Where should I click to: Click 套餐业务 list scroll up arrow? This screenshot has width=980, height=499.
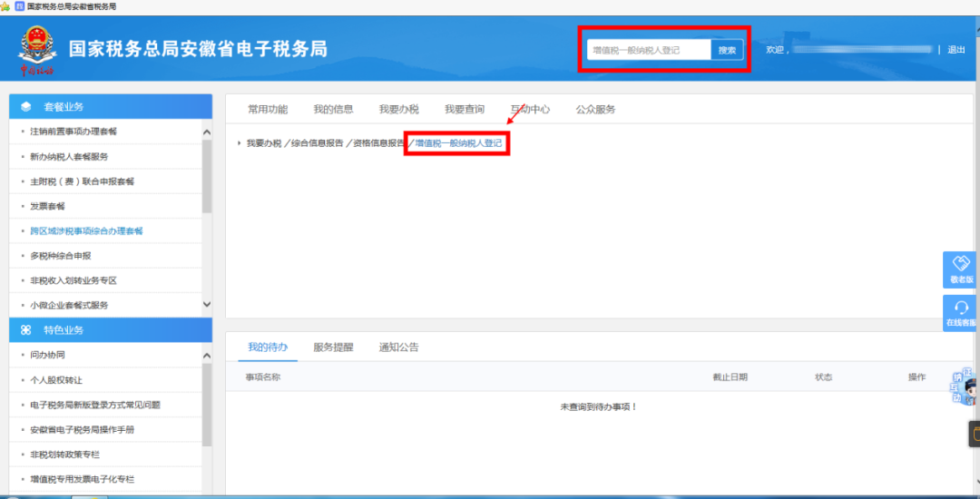coord(208,132)
